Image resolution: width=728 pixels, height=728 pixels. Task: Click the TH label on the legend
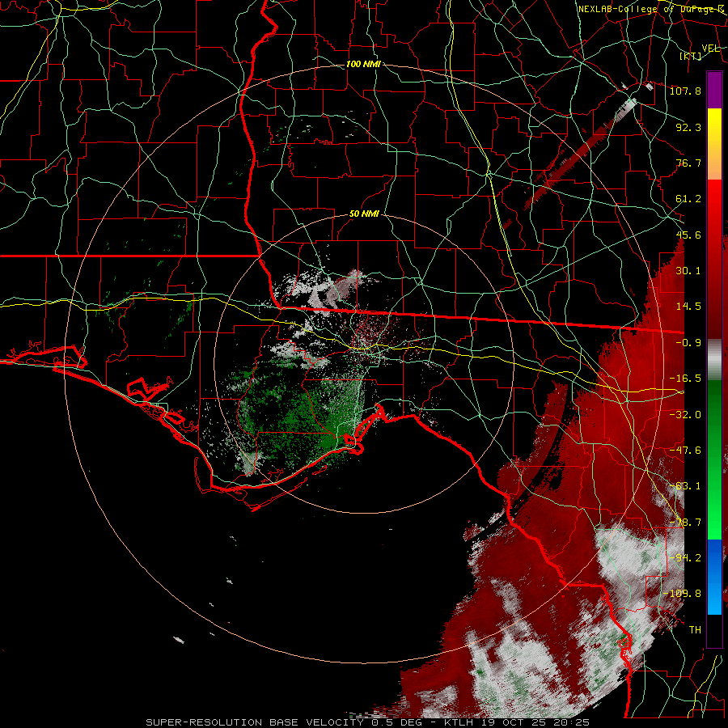tap(695, 630)
